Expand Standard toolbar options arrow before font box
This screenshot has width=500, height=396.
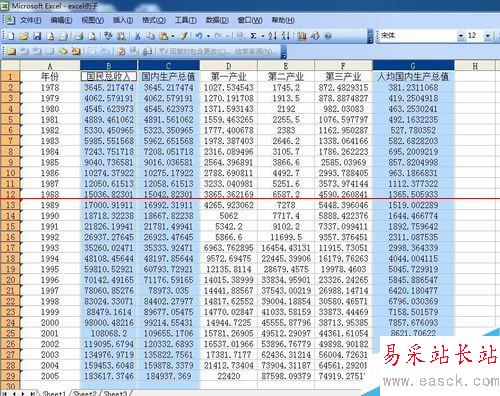click(x=370, y=36)
